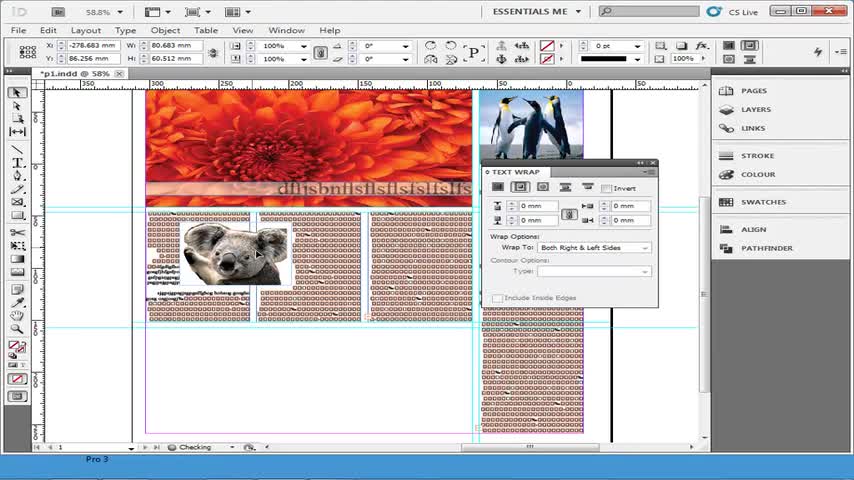Open the Pathfinder panel
The width and height of the screenshot is (854, 480).
pyautogui.click(x=766, y=248)
